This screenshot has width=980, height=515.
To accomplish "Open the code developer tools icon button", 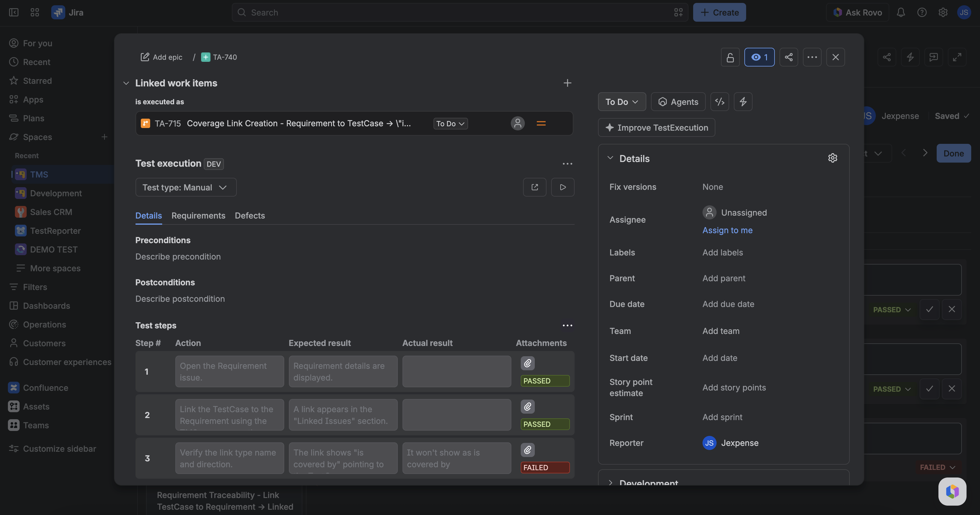I will click(x=719, y=102).
